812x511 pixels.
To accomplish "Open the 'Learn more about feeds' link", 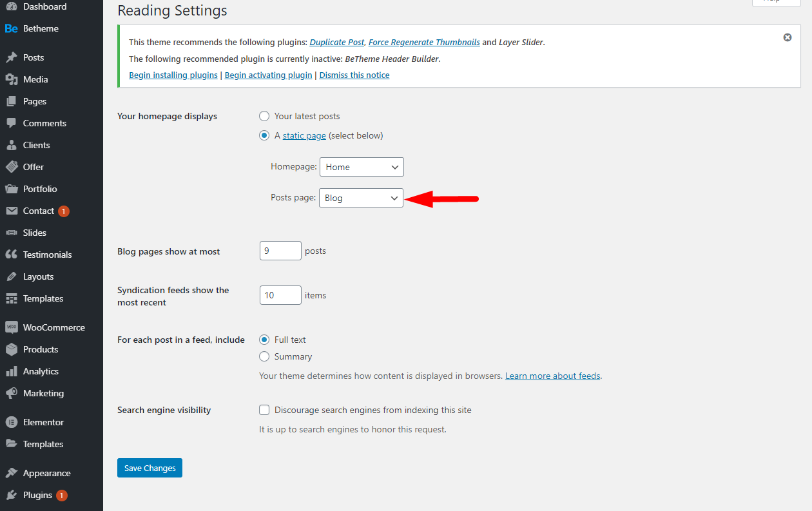I will 553,376.
